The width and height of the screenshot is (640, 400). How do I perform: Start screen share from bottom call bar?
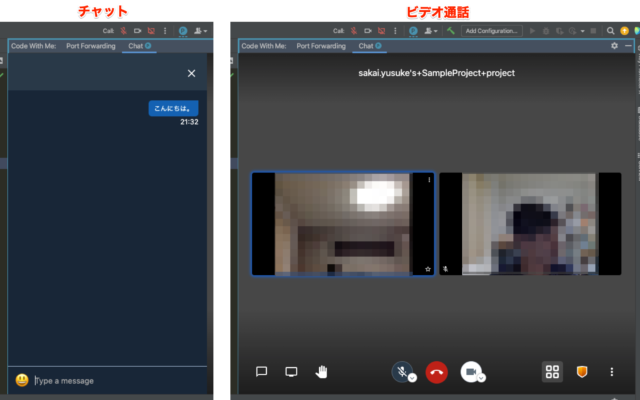(x=291, y=372)
